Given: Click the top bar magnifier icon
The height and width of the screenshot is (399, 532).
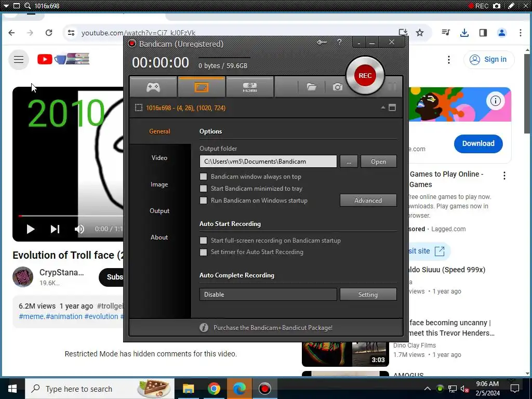Looking at the screenshot, I should click(28, 6).
